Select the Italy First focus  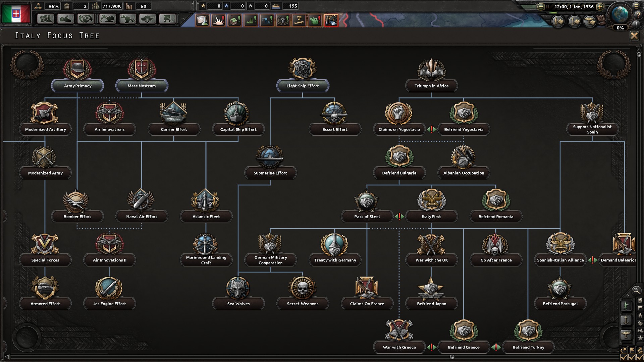[x=431, y=206]
